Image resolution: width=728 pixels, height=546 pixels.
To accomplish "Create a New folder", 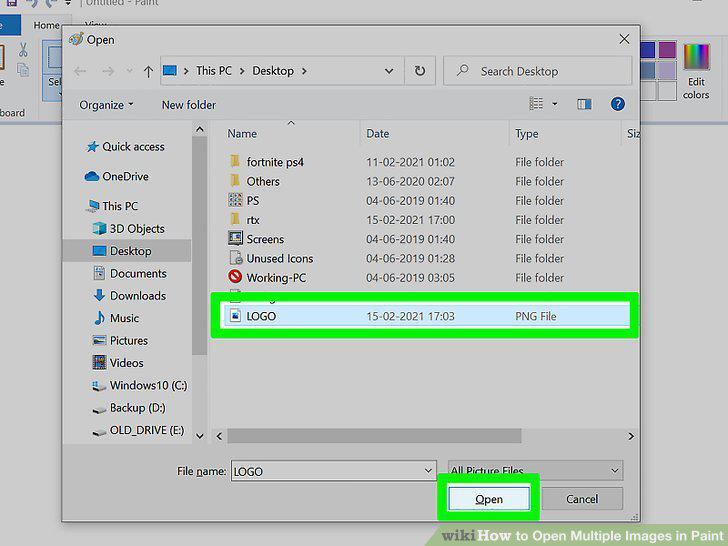I will tap(188, 105).
